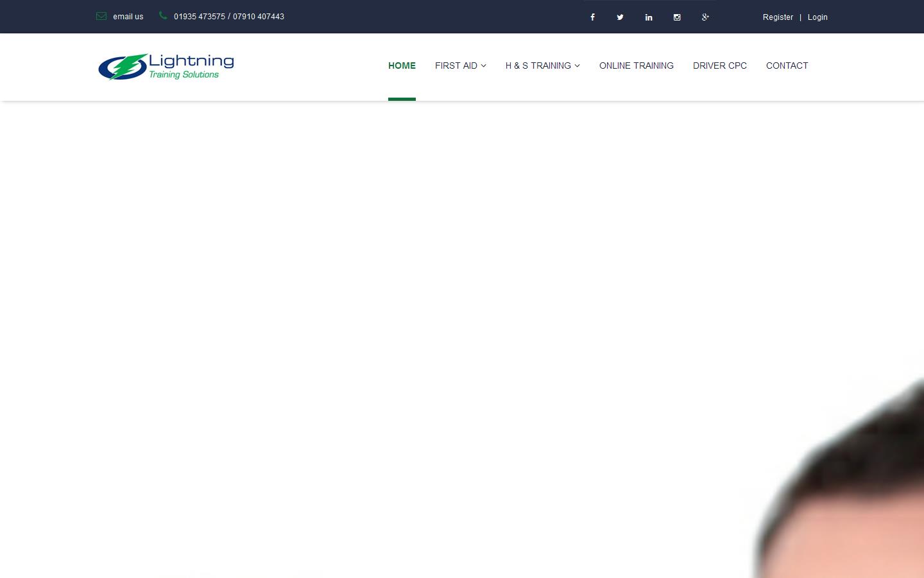Screen dimensions: 924x578
Task: Select the CONTACT menu item
Action: (x=787, y=66)
